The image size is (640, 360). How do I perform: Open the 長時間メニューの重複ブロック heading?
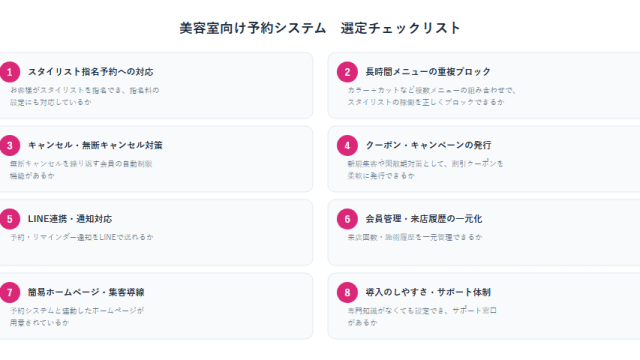(428, 72)
